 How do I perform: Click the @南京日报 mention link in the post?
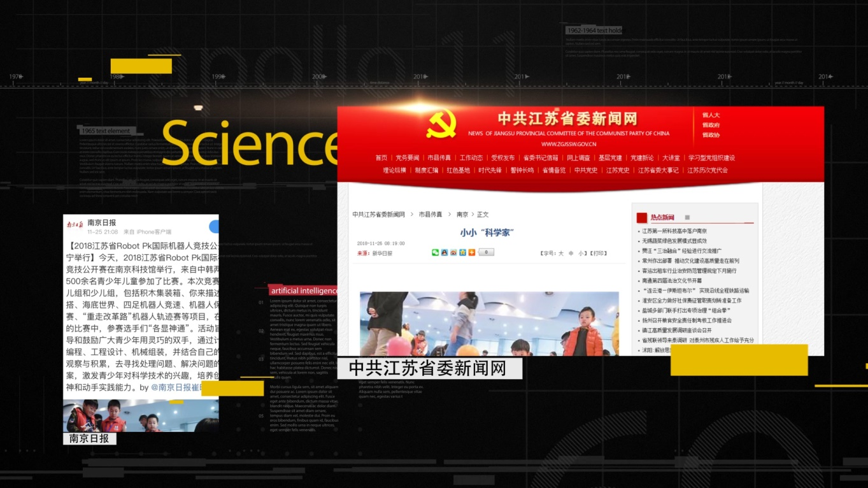tap(175, 387)
